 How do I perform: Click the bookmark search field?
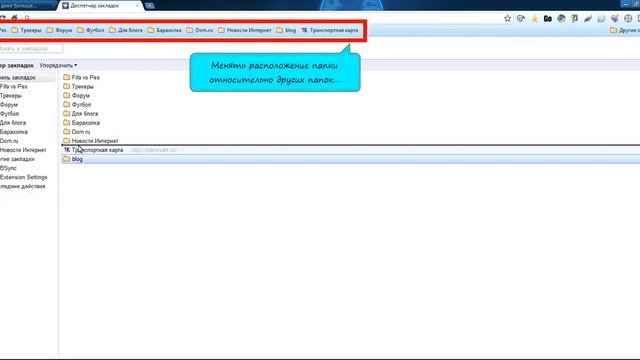(x=31, y=49)
